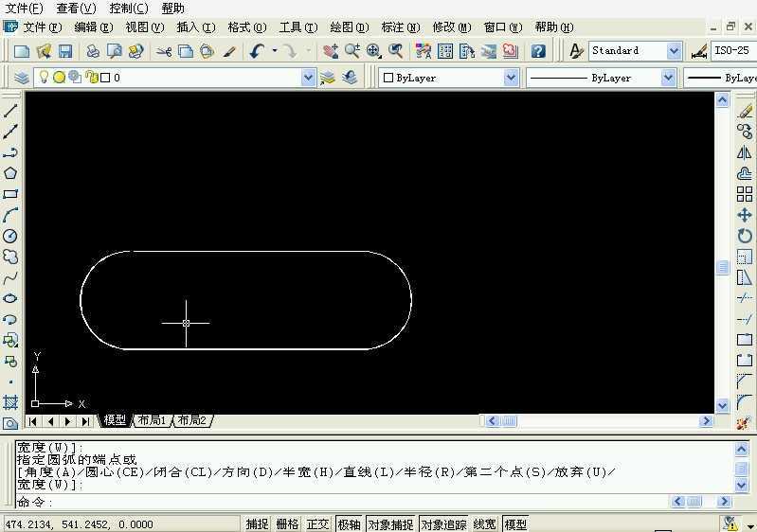Select the Revision Cloud tool
757x532 pixels.
point(10,257)
